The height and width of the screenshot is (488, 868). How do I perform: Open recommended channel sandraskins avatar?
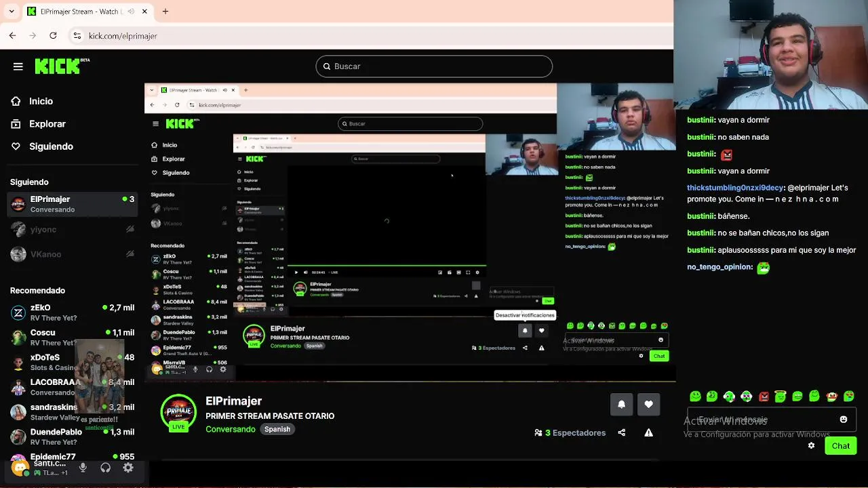pos(18,412)
